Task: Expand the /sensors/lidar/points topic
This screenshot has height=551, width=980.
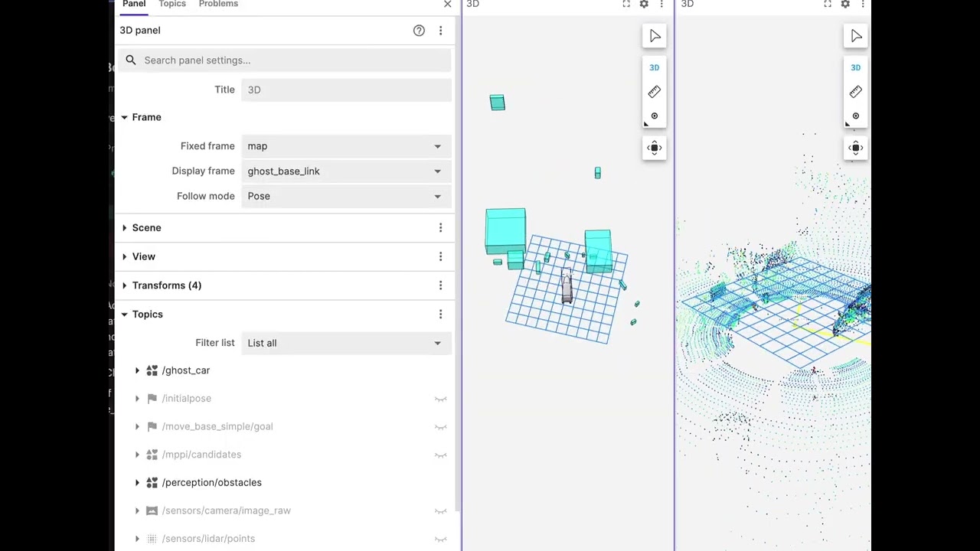Action: (x=137, y=539)
